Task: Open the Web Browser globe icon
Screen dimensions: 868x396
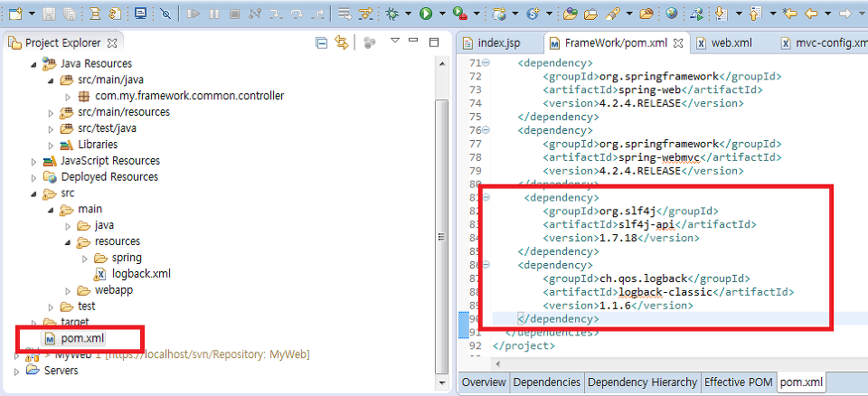Action: pos(672,14)
